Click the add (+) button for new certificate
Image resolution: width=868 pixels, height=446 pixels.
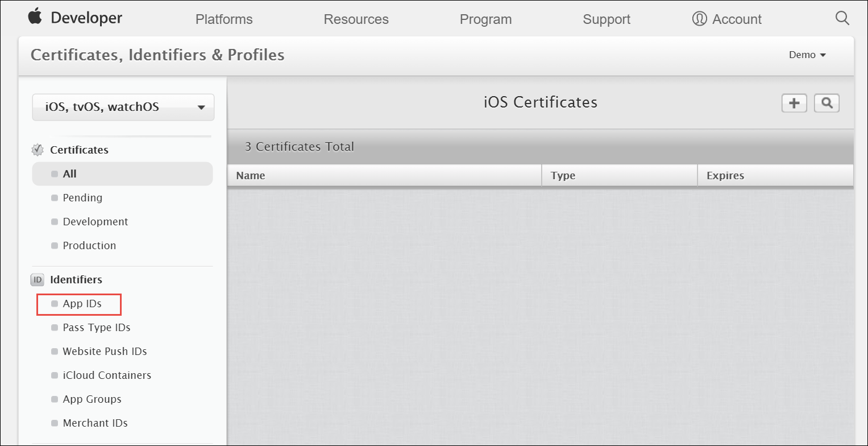[x=794, y=102]
